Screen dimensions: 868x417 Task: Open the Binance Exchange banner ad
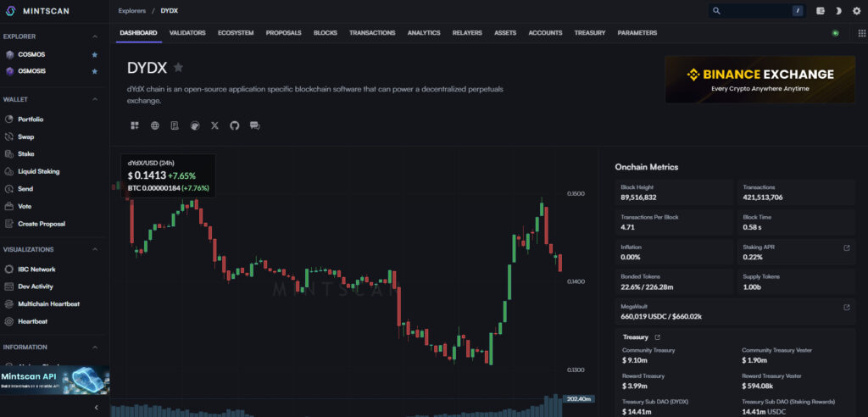[x=760, y=79]
